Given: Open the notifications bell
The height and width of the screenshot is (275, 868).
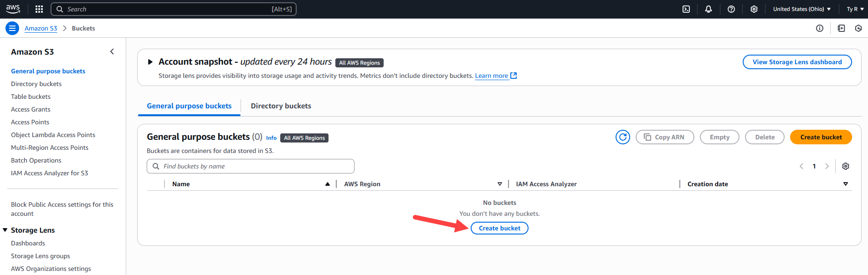Looking at the screenshot, I should [709, 9].
